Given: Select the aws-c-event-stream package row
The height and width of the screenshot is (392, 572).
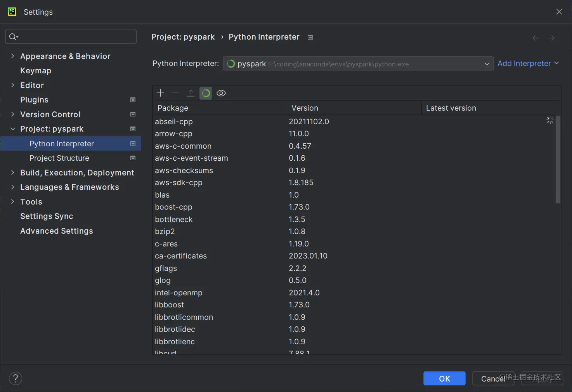Looking at the screenshot, I should coord(354,158).
